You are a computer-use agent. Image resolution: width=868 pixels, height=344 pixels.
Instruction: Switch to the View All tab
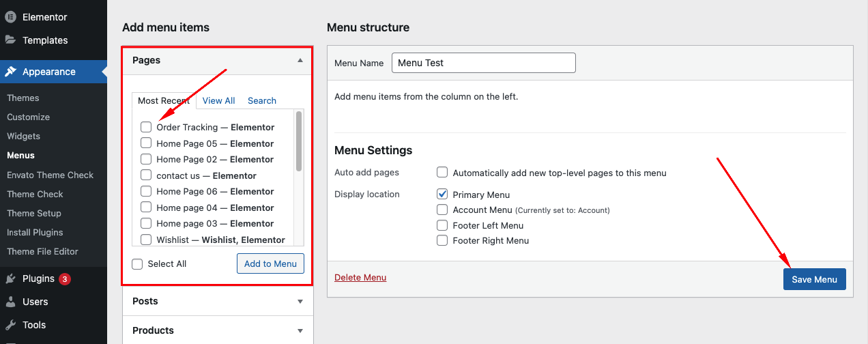[218, 100]
